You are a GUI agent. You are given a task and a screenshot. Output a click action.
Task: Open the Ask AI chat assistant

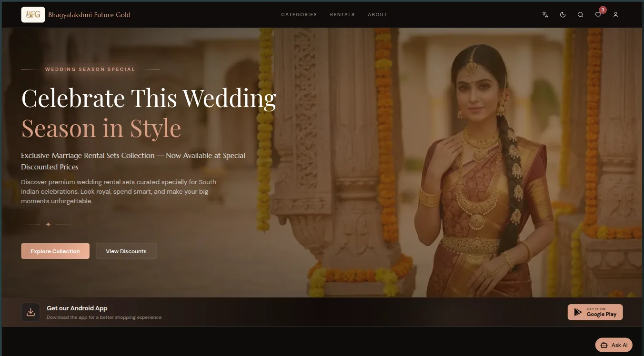coord(614,345)
